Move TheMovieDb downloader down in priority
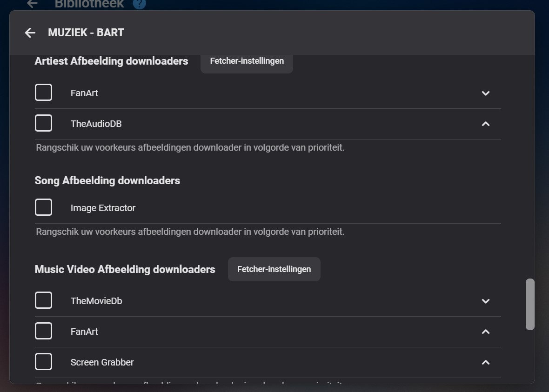The height and width of the screenshot is (392, 549). point(486,301)
